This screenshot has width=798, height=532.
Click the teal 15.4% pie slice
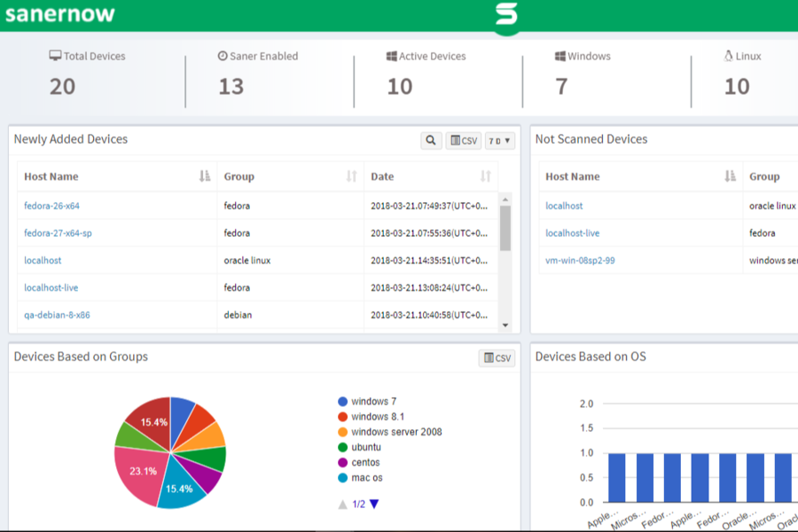(181, 486)
